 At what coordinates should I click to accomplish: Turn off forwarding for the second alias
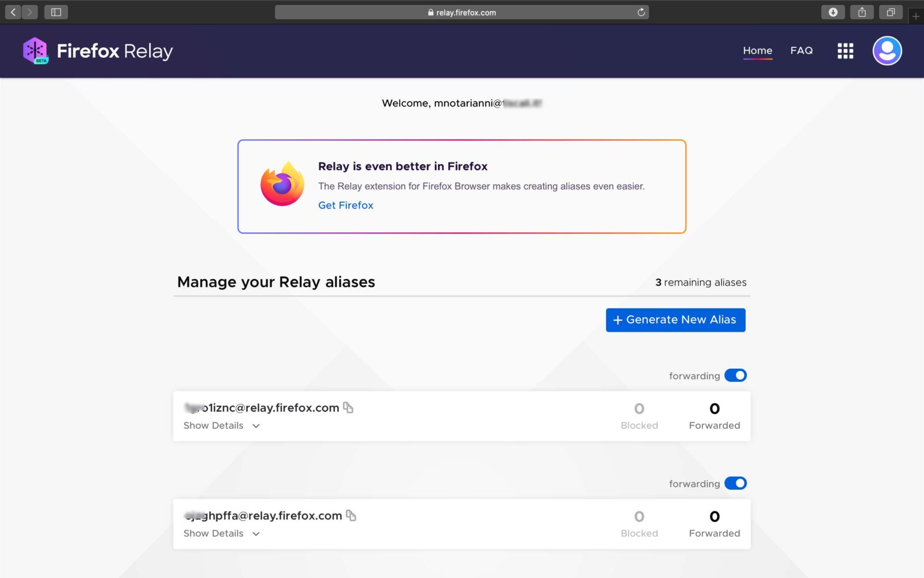735,483
